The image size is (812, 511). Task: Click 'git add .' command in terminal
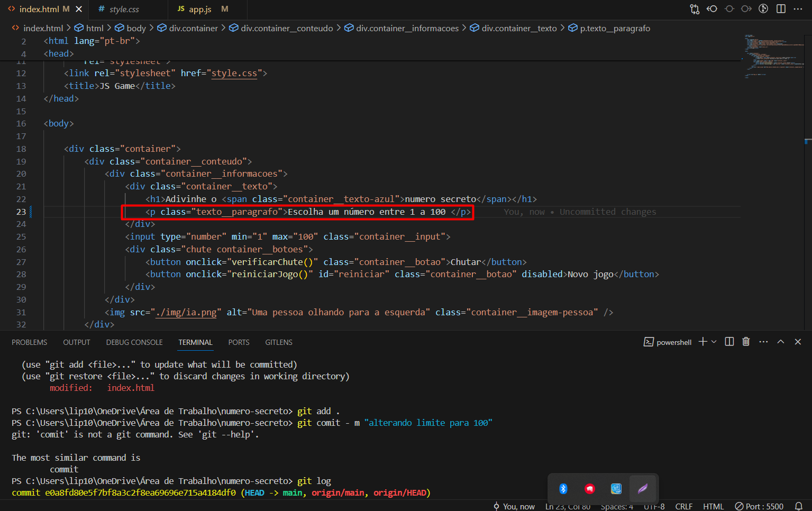318,411
